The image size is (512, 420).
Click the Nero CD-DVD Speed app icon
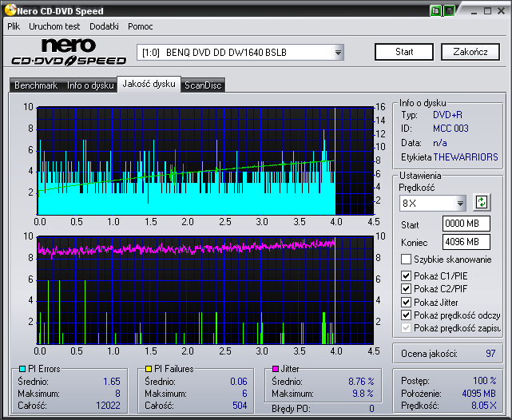click(x=10, y=10)
